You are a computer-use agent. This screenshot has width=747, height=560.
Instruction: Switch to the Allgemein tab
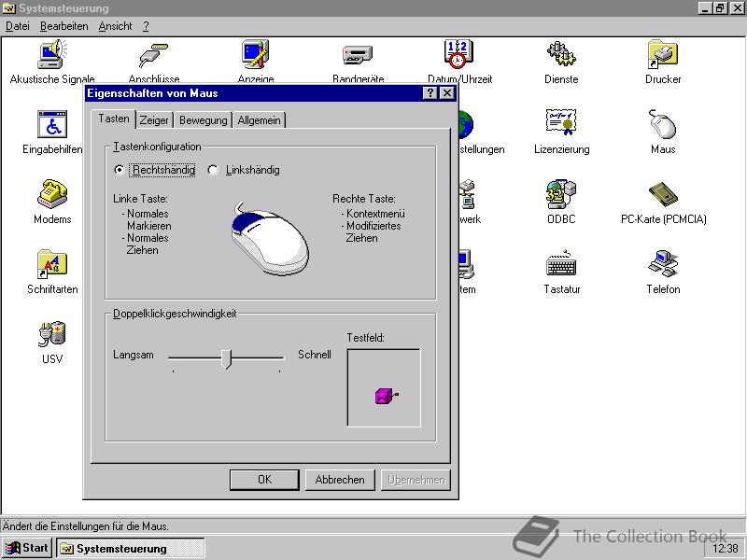click(x=260, y=120)
